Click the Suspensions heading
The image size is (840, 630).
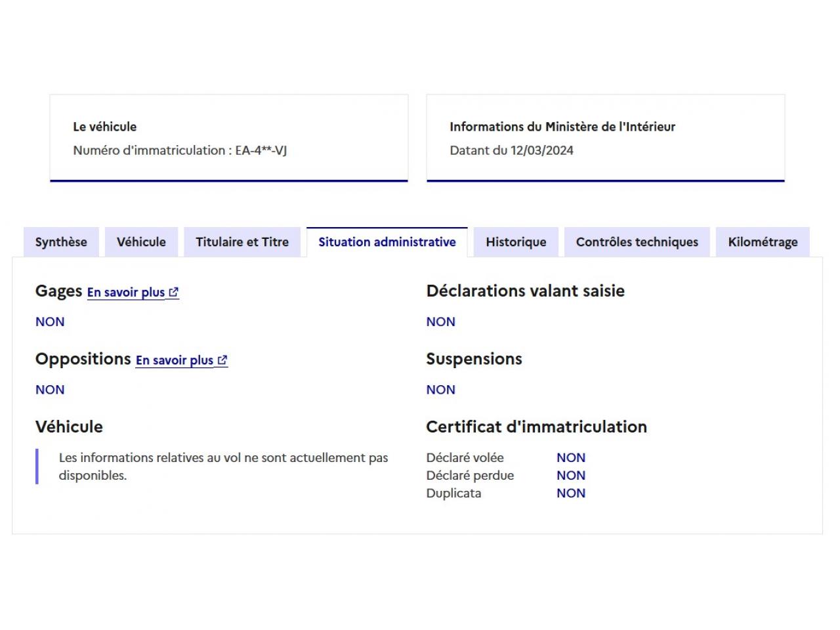point(474,359)
